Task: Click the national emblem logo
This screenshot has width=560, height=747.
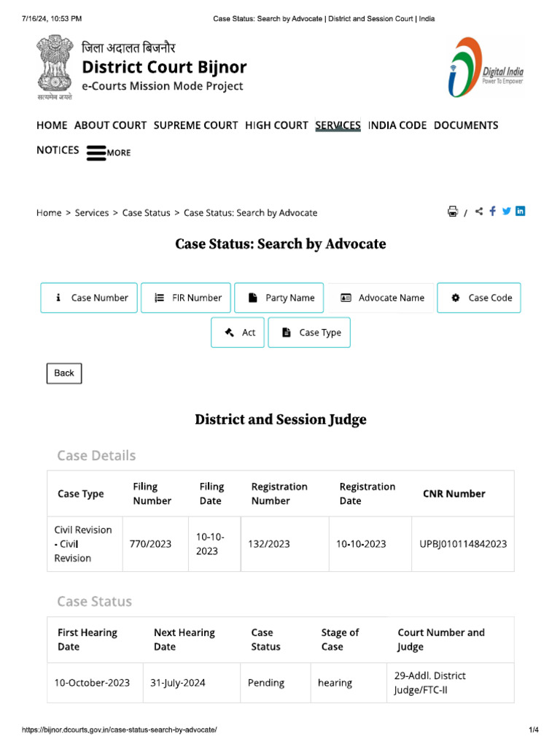Action: 55,67
